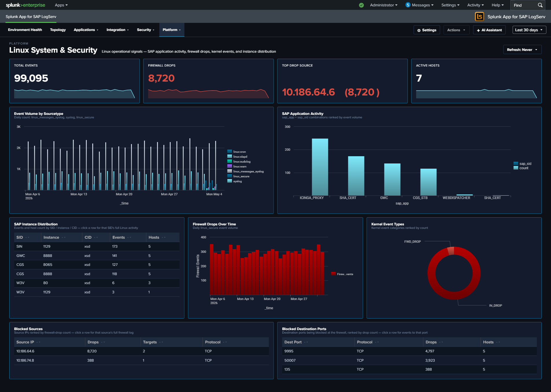The width and height of the screenshot is (551, 392).
Task: Click the sort icon beside Targets
Action: click(161, 342)
